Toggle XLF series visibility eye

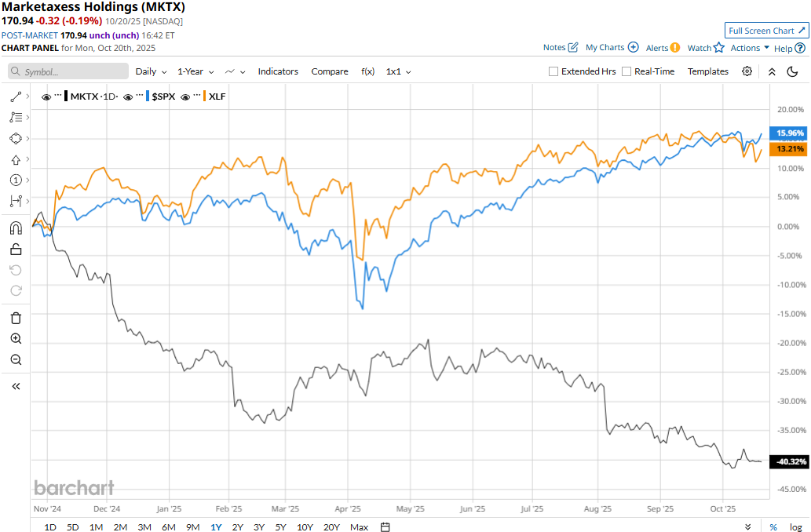185,97
